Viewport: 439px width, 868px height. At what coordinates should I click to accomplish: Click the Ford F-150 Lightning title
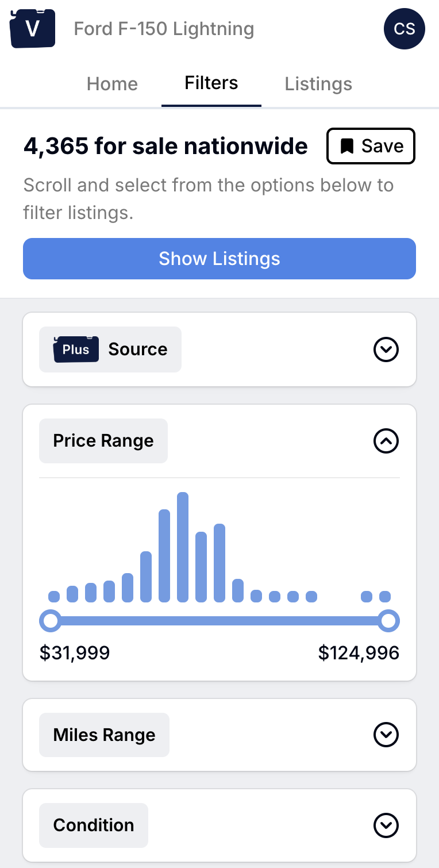tap(164, 29)
